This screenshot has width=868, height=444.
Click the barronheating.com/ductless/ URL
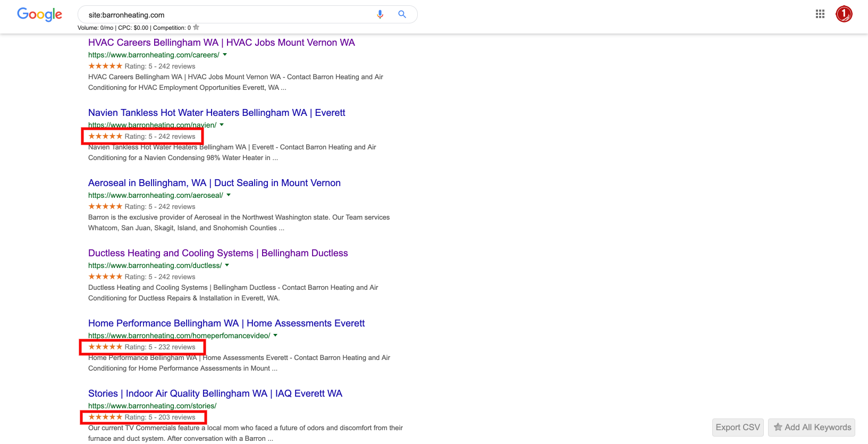[x=155, y=265]
